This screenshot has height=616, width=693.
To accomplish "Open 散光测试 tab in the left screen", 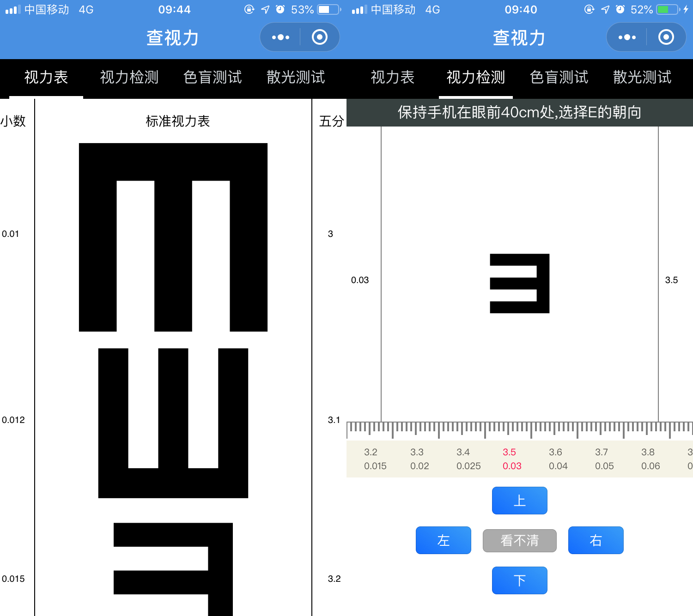I will pyautogui.click(x=296, y=77).
